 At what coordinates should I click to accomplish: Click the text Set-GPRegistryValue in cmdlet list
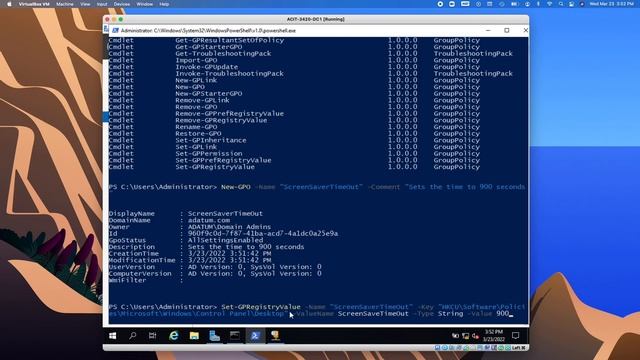[215, 167]
